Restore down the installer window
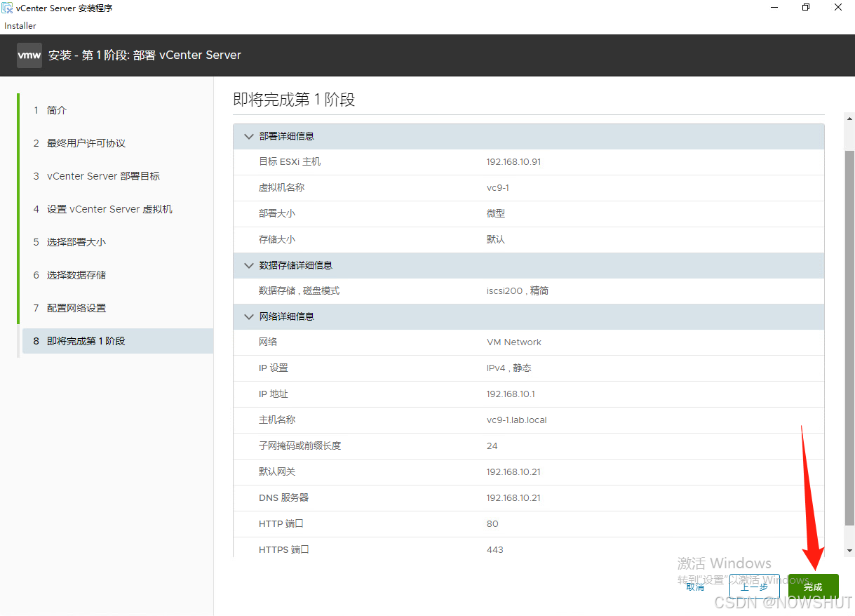Image resolution: width=855 pixels, height=616 pixels. (x=806, y=8)
